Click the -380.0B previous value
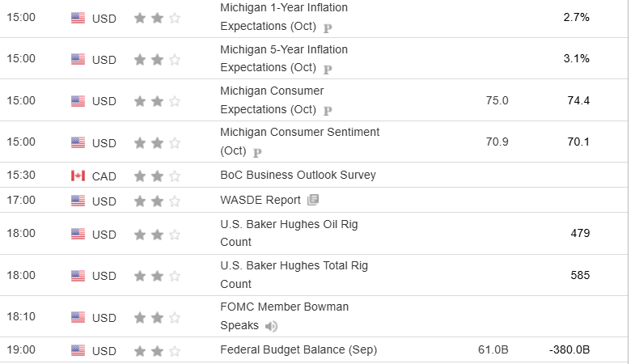 click(569, 350)
